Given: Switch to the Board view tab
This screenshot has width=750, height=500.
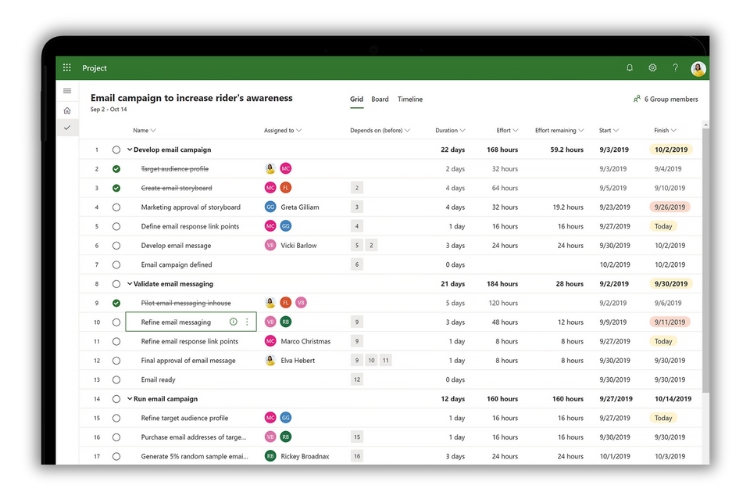Looking at the screenshot, I should click(x=380, y=99).
